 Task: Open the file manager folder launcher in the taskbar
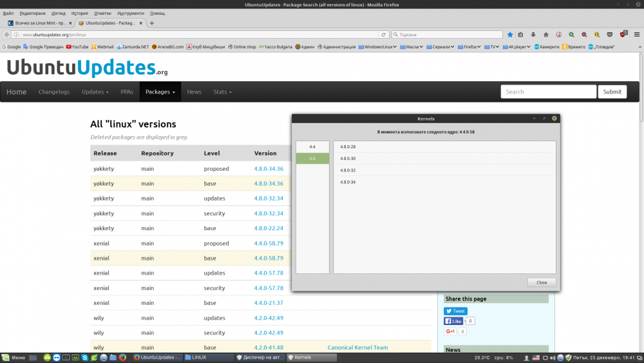point(113,358)
